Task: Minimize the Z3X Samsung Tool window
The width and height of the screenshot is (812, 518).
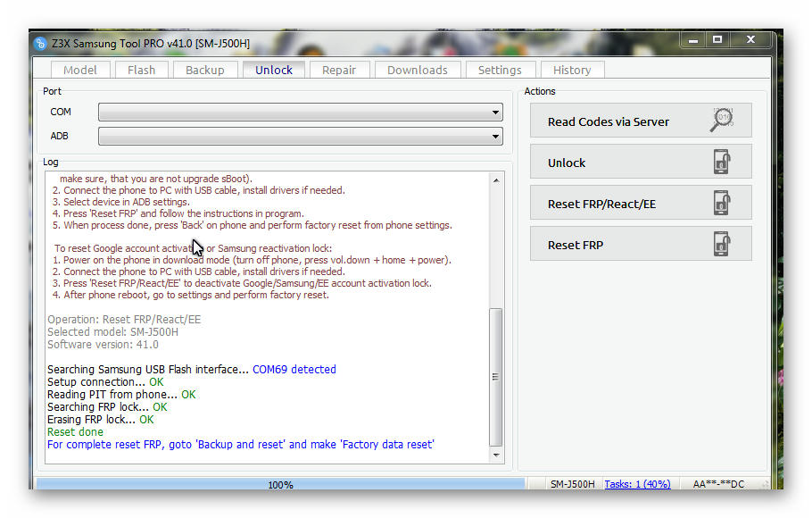Action: (x=693, y=39)
